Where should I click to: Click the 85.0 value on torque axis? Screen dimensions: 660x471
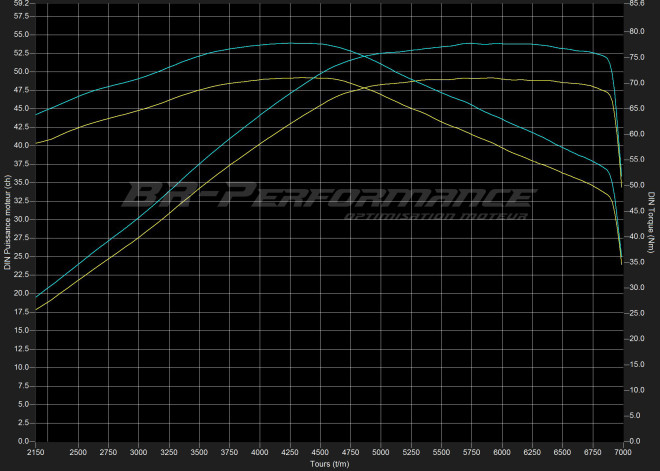[635, 3]
